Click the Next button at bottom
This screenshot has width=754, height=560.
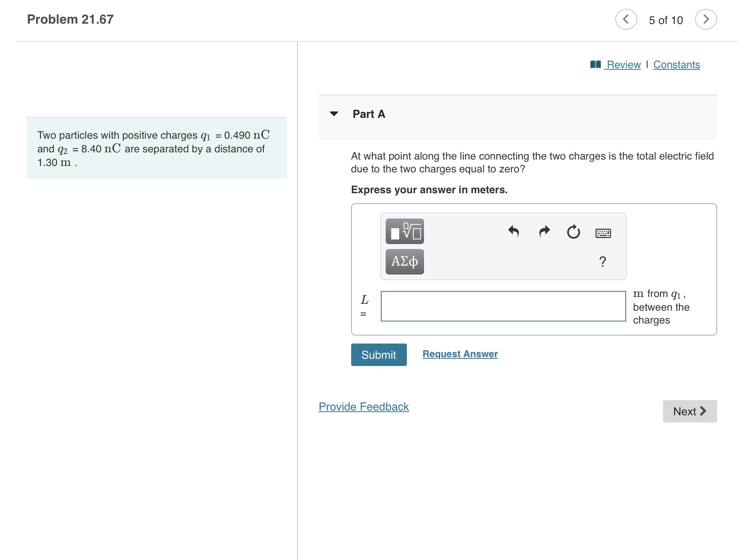coord(689,411)
